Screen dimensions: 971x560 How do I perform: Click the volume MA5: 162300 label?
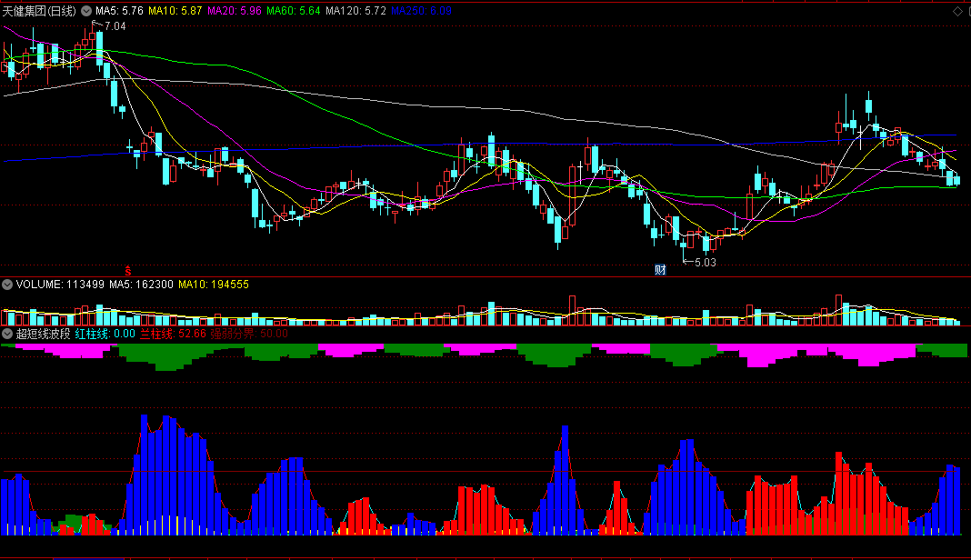coord(141,285)
